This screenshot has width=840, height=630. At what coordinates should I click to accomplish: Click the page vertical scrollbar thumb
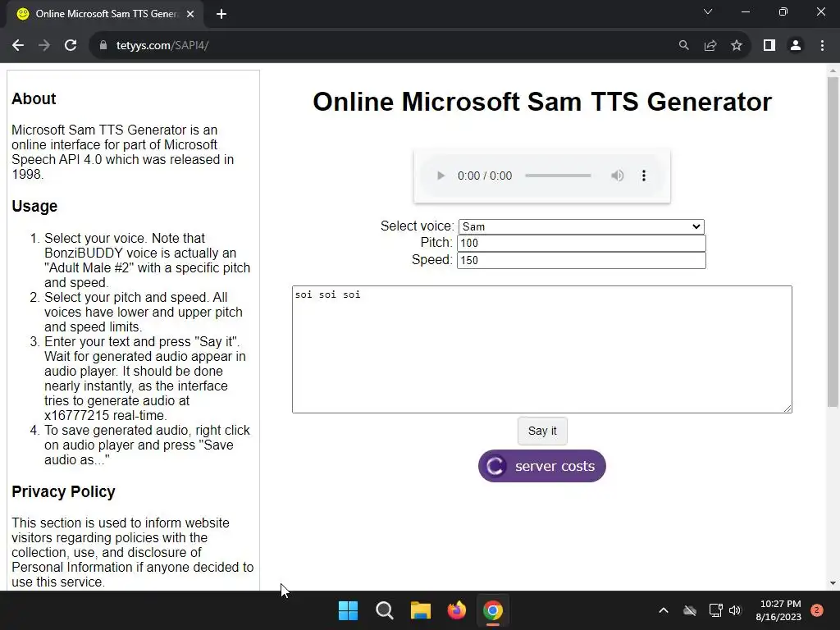click(833, 242)
